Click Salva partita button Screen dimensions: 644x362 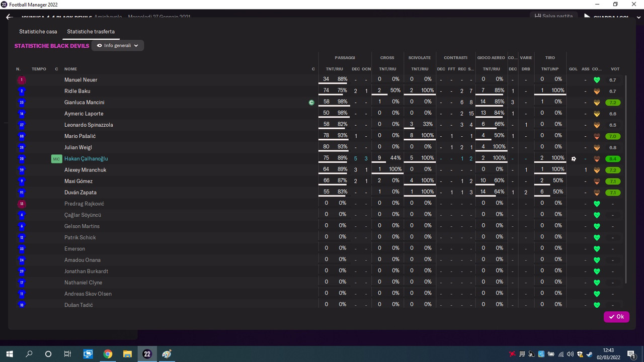(553, 16)
